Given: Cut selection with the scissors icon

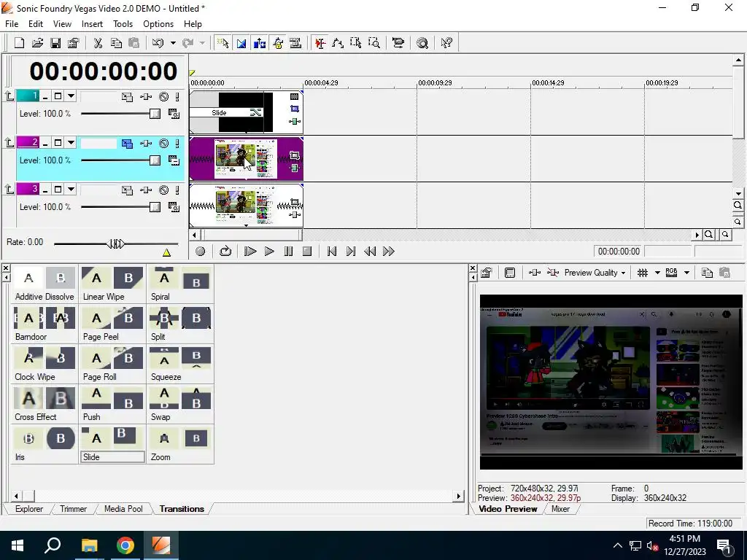Looking at the screenshot, I should pyautogui.click(x=98, y=43).
